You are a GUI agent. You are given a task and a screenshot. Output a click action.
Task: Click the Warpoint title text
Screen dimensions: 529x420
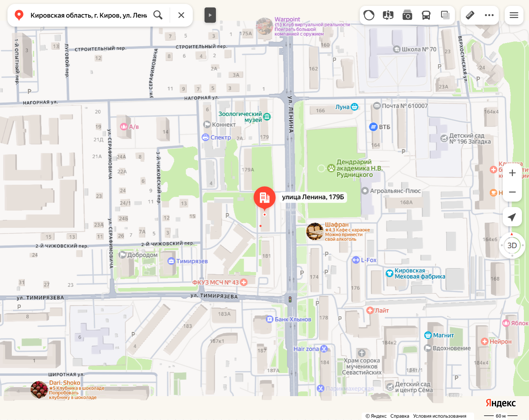(x=287, y=19)
